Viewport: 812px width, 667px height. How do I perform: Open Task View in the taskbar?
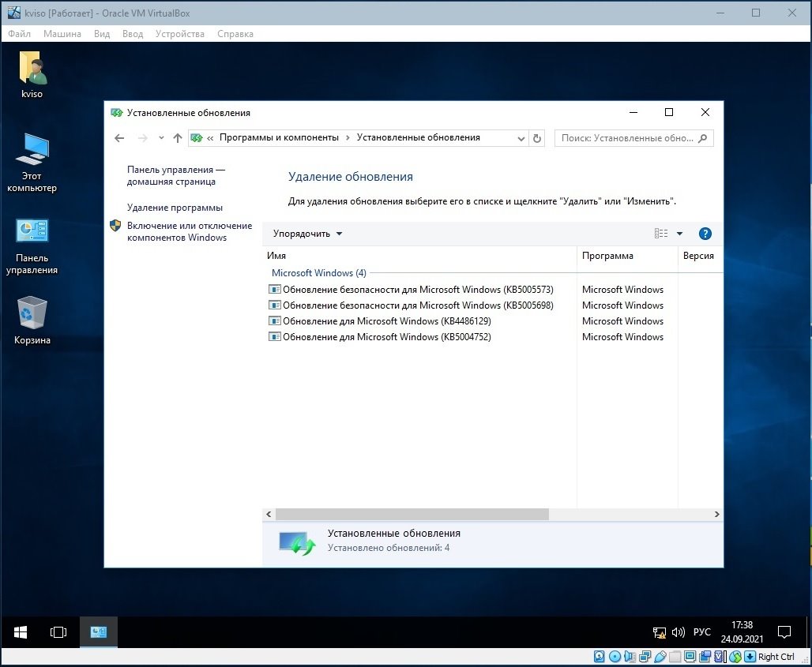click(58, 632)
